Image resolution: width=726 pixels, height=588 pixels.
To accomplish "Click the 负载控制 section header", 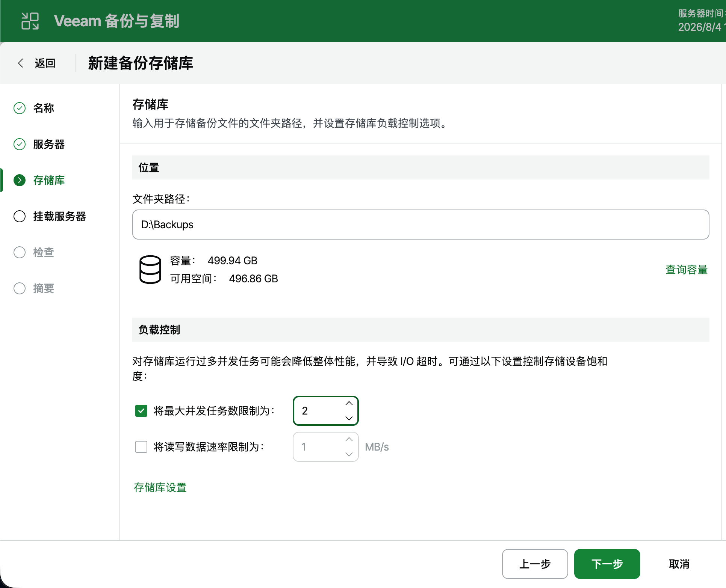I will point(420,330).
